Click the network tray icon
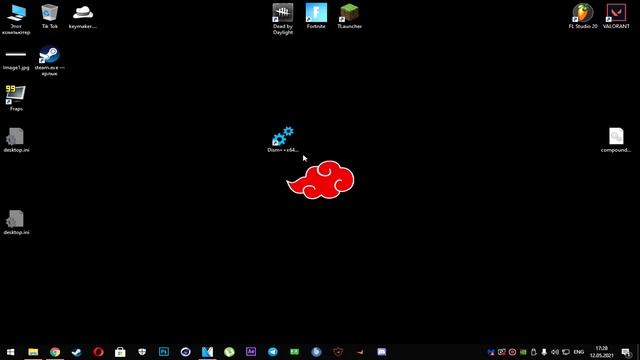This screenshot has width=640, height=360. coord(566,352)
